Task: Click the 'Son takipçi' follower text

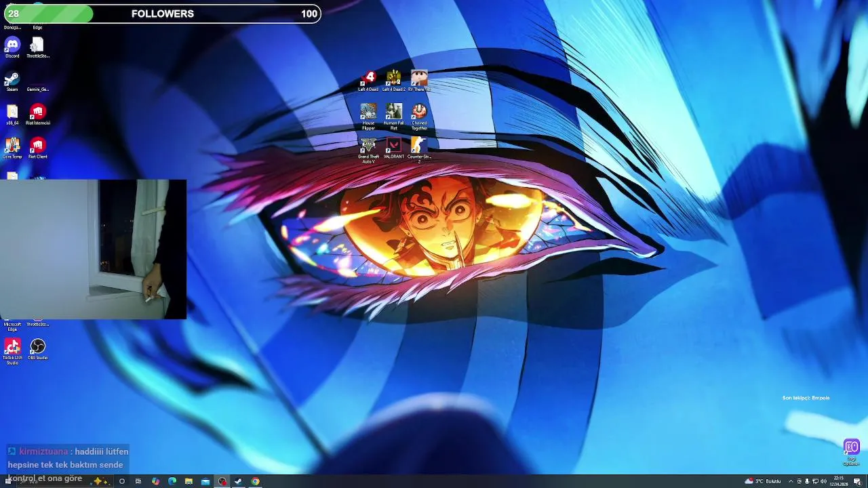Action: point(806,398)
